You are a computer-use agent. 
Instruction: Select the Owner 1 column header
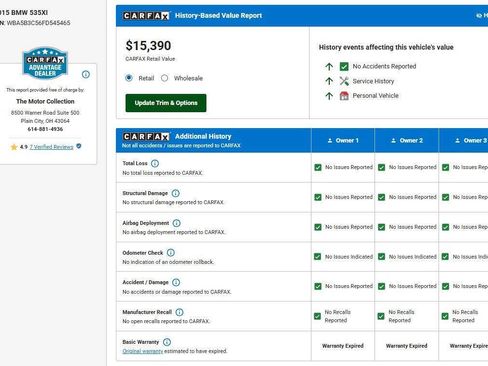coord(343,140)
